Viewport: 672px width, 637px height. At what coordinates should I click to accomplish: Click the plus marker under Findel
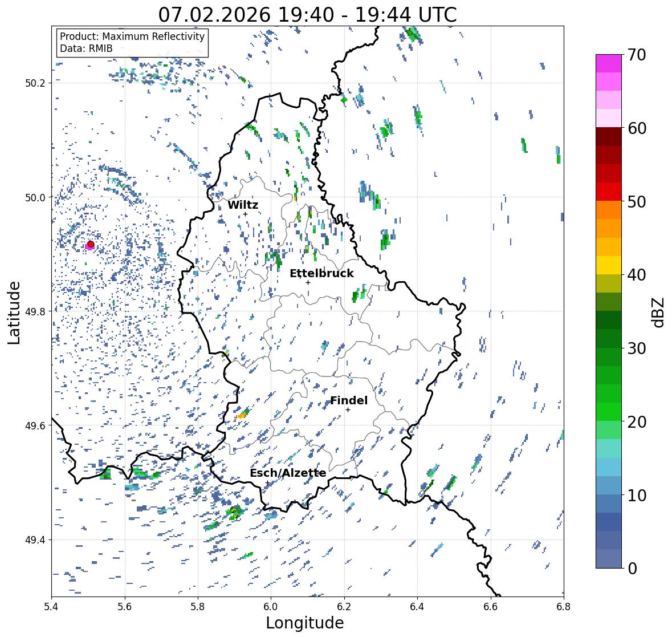pyautogui.click(x=348, y=410)
